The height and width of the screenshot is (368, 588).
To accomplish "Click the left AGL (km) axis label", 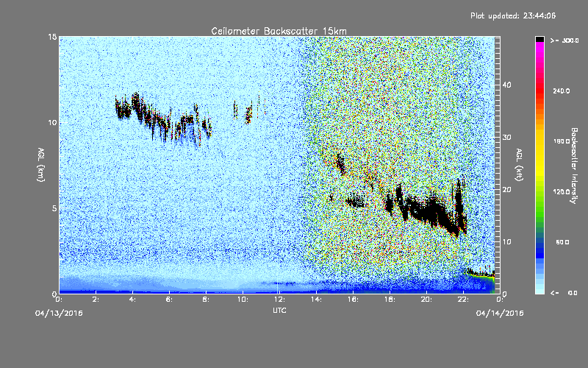I will pos(40,164).
